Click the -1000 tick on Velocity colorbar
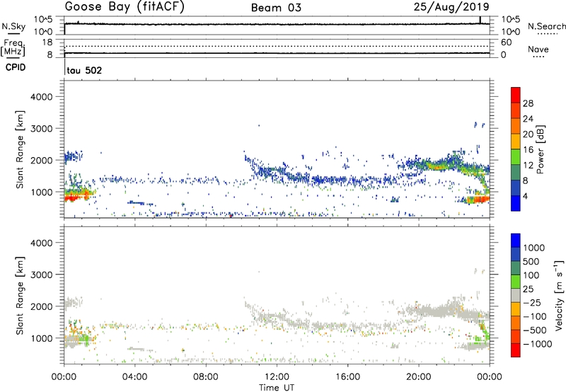The height and width of the screenshot is (392, 566). tap(537, 344)
